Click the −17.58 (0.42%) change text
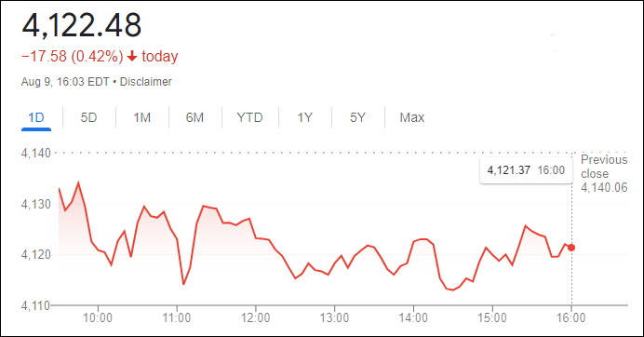 (73, 56)
